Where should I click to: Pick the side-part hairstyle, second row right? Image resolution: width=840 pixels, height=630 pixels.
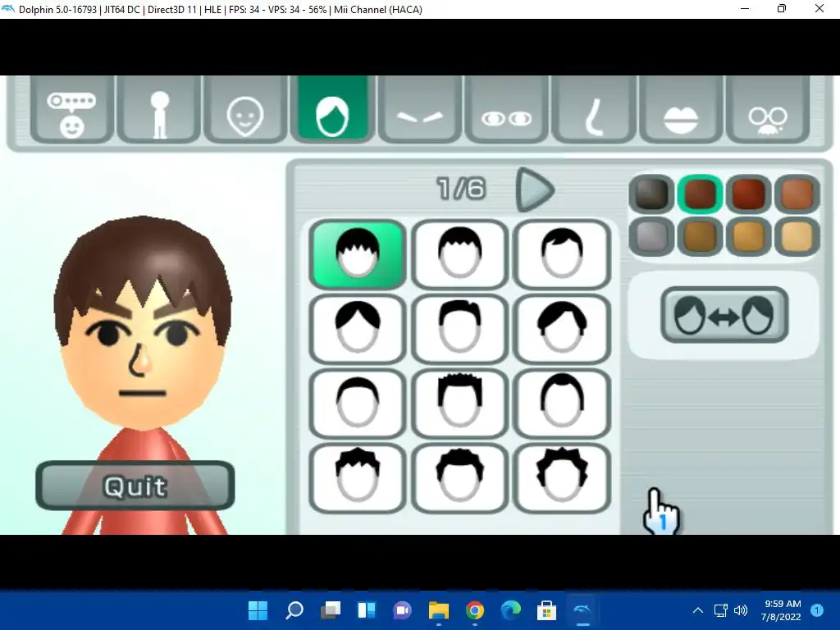tap(561, 329)
